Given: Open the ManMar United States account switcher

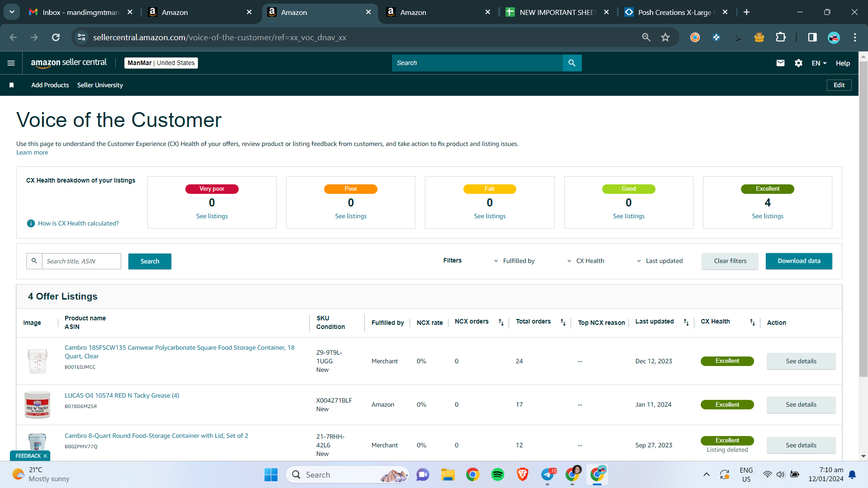Looking at the screenshot, I should [x=161, y=63].
